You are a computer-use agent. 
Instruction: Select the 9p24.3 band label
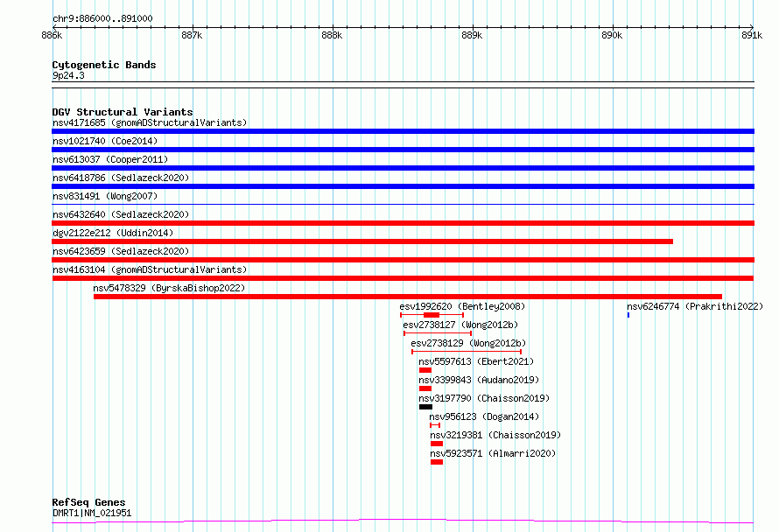[x=68, y=75]
